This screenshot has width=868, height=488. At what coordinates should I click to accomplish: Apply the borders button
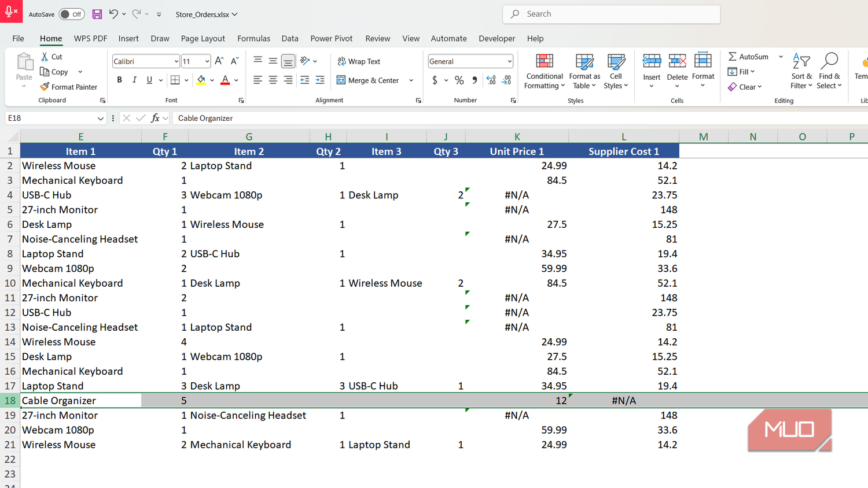pos(175,80)
